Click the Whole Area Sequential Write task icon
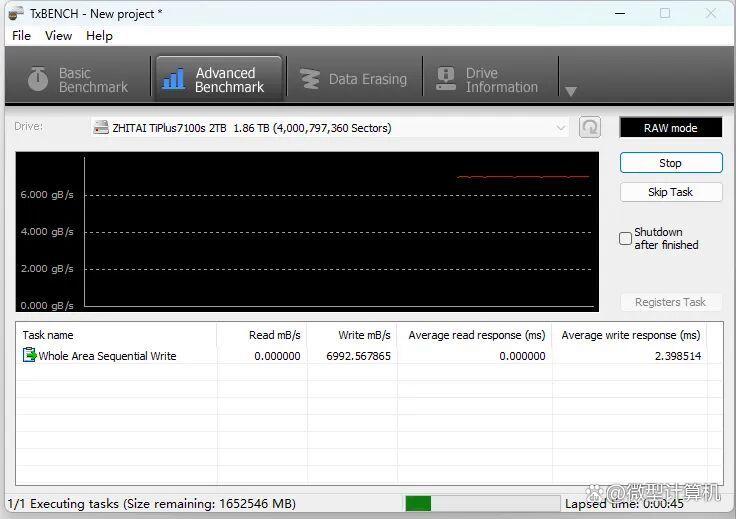Screen dimensions: 736x519 [30, 355]
